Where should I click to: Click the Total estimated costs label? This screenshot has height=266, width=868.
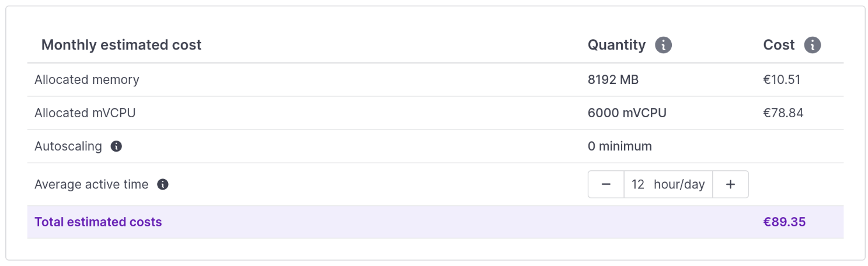coord(98,222)
